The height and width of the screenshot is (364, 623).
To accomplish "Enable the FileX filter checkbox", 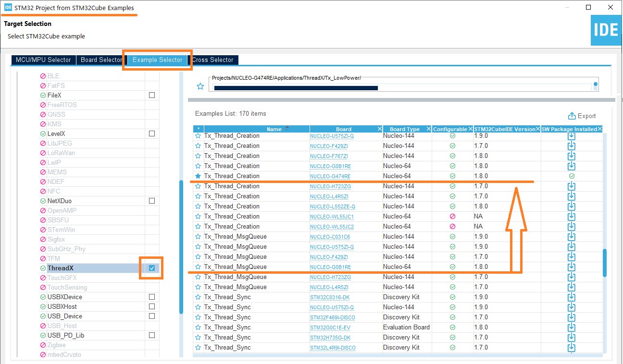I will pos(152,95).
